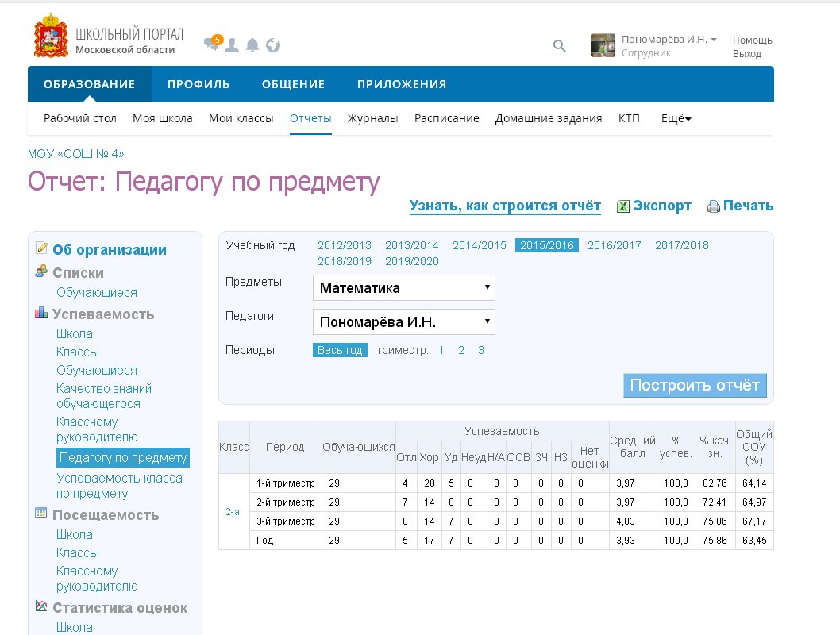Click the Помощь link
Viewport: 840px width, 635px height.
tap(752, 40)
